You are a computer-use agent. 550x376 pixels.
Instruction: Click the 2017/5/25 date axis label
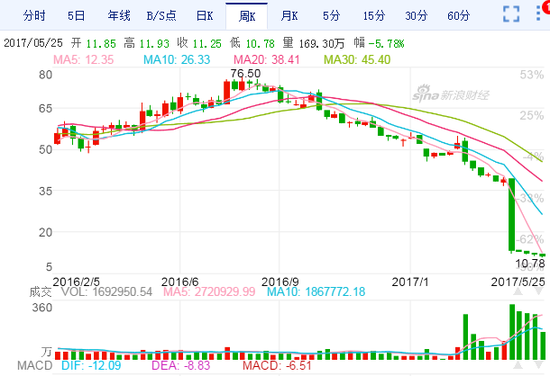point(518,282)
